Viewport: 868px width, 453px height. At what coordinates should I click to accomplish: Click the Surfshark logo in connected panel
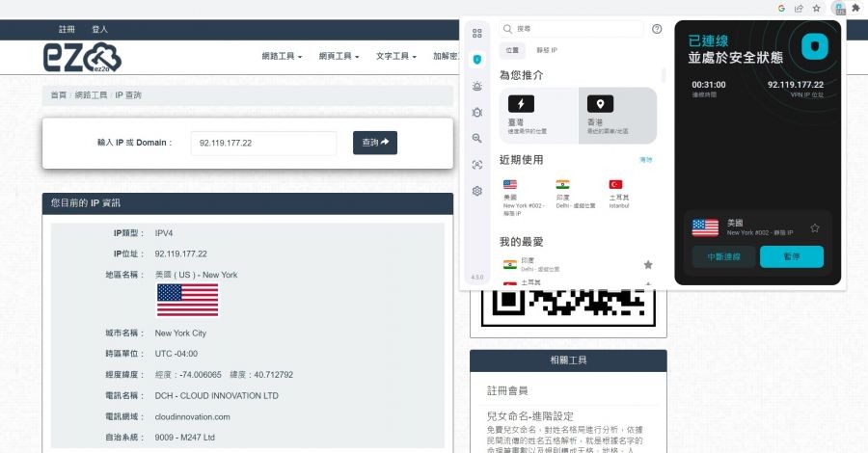(815, 46)
